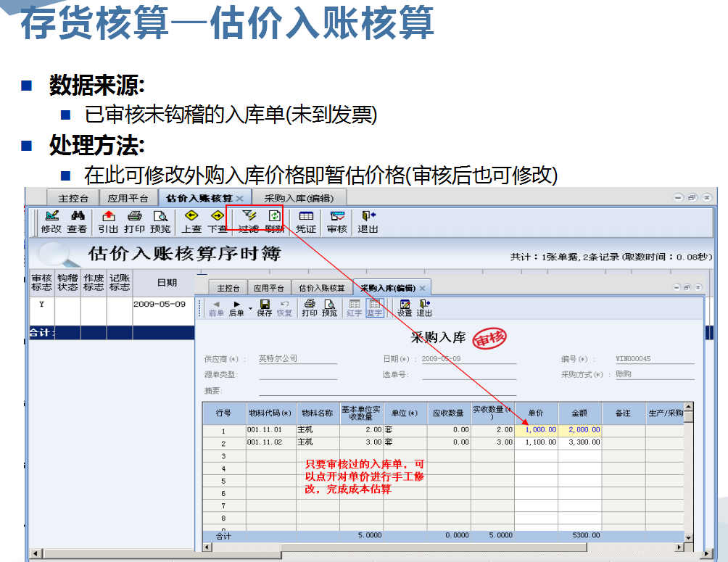This screenshot has height=562, width=728.
Task: Click the 红字 (red entry) icon
Action: 353,308
